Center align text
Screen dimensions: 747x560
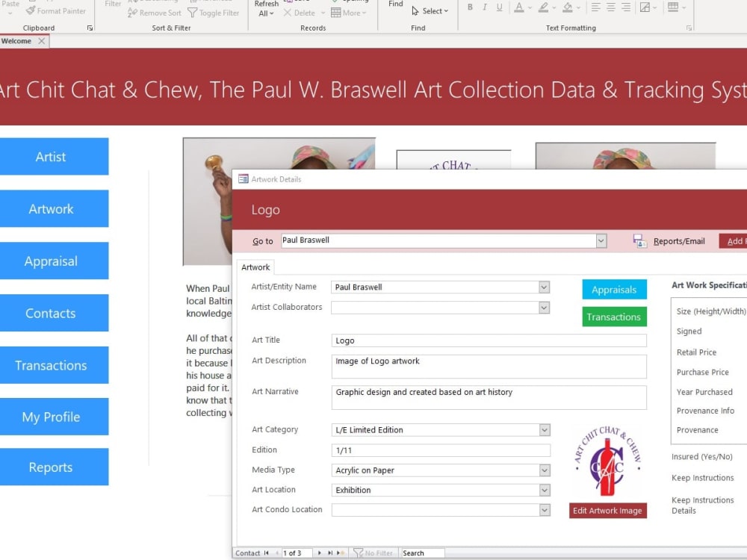coord(611,7)
